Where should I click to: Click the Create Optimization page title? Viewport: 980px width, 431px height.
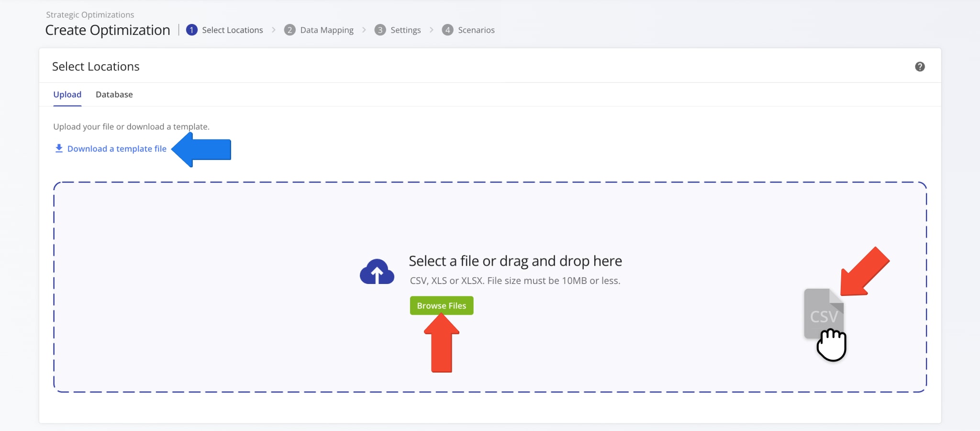coord(107,30)
